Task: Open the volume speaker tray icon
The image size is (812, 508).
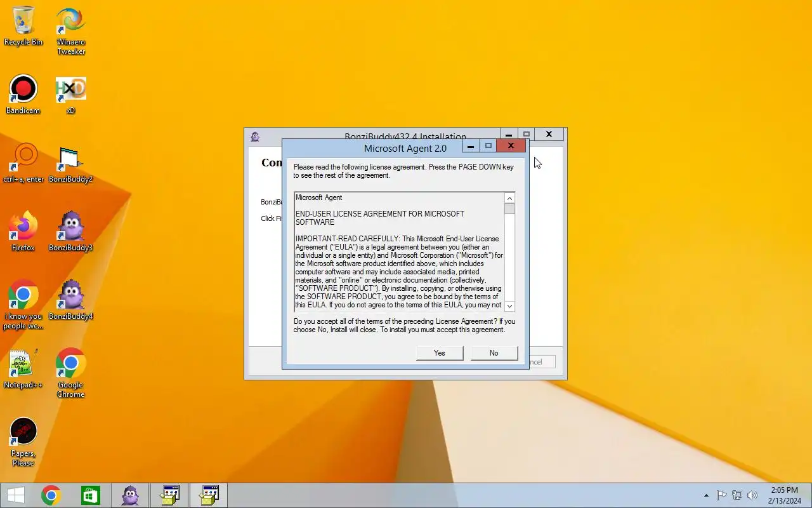Action: click(752, 495)
